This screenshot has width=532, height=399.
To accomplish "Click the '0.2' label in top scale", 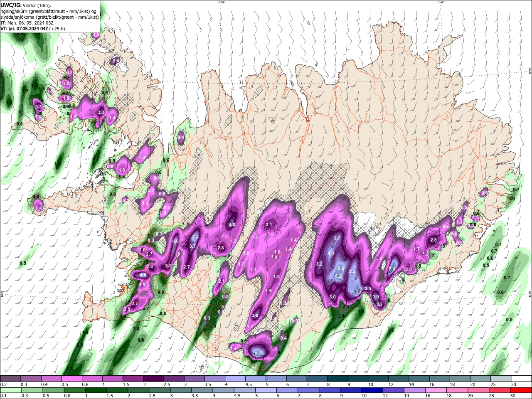I will (x=3, y=384).
